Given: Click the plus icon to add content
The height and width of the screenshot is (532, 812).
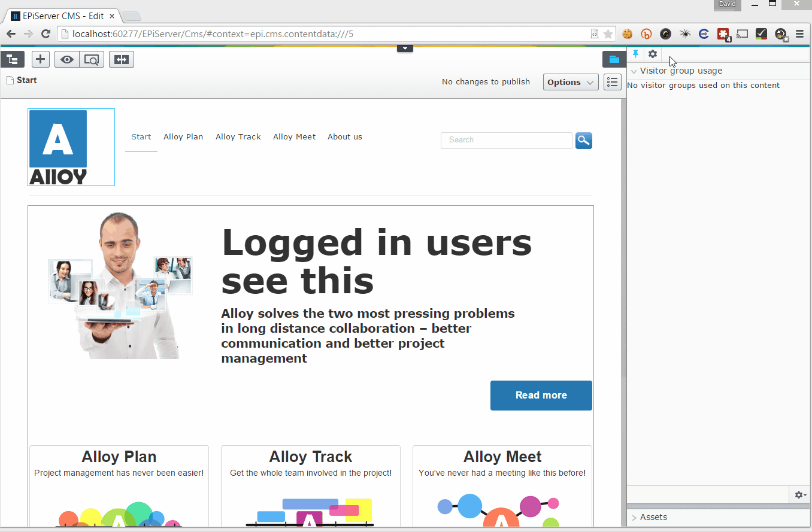Looking at the screenshot, I should (40, 59).
